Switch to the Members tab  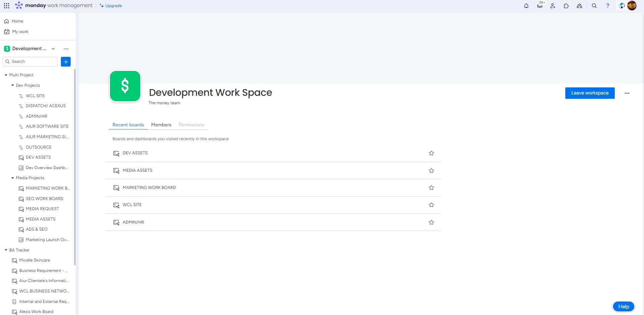pos(161,125)
